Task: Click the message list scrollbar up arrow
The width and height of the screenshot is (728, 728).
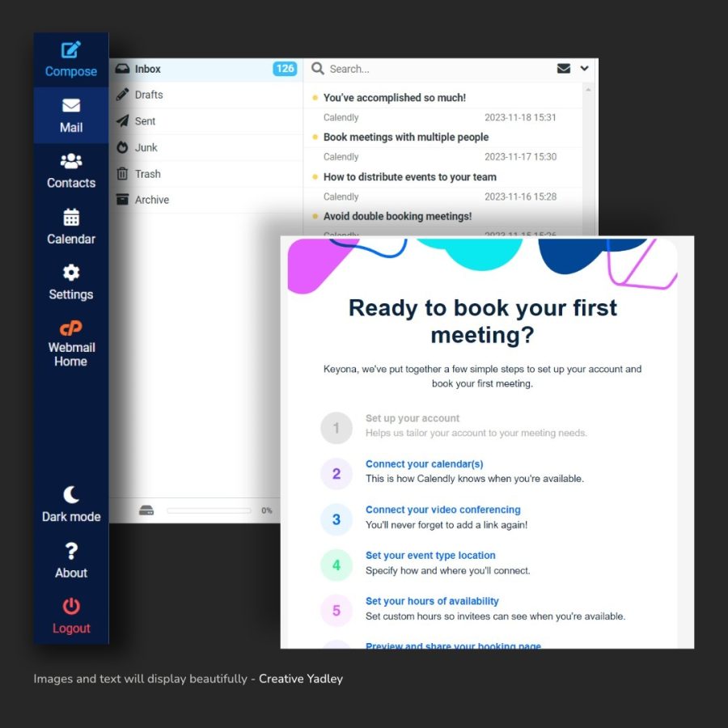Action: (588, 90)
